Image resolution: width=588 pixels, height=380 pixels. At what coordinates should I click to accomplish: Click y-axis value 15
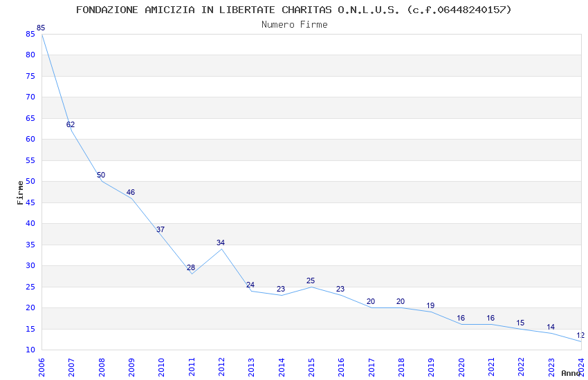(30, 329)
